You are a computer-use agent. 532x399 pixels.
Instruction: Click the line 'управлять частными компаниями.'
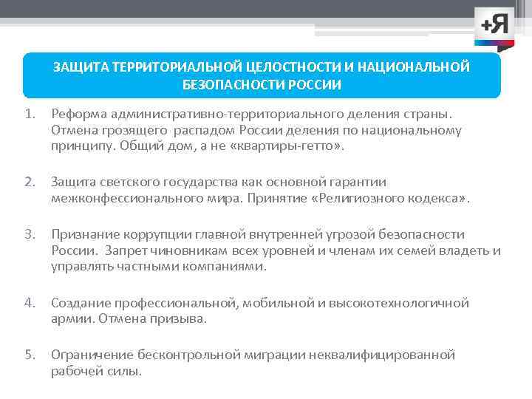[159, 267]
